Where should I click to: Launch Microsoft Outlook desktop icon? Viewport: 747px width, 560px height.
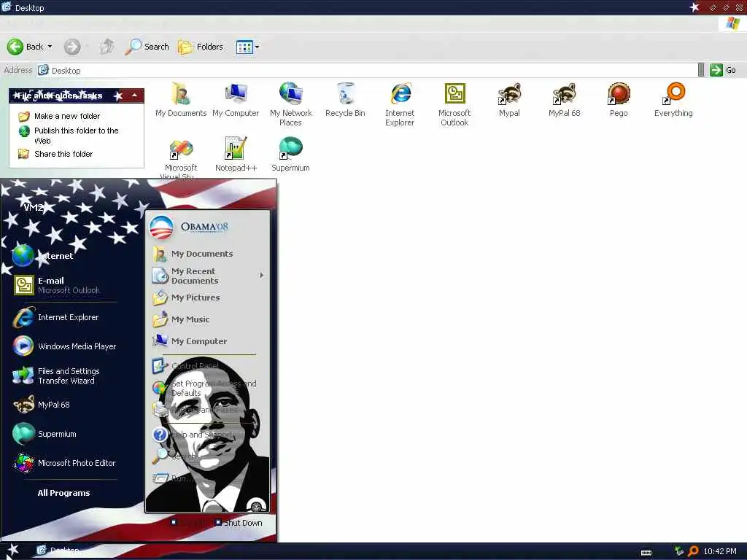[x=454, y=104]
